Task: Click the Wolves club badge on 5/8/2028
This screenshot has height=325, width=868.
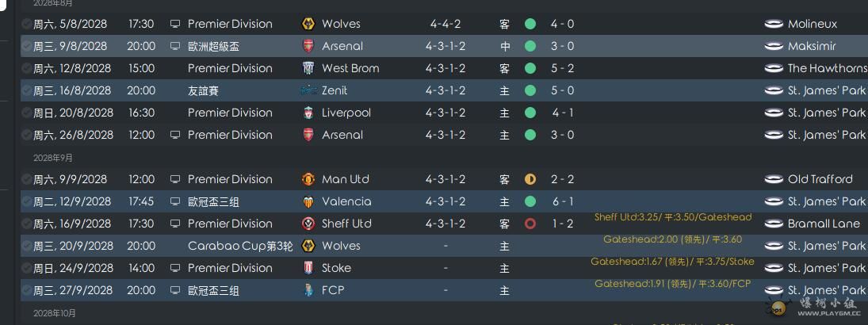Action: point(308,24)
